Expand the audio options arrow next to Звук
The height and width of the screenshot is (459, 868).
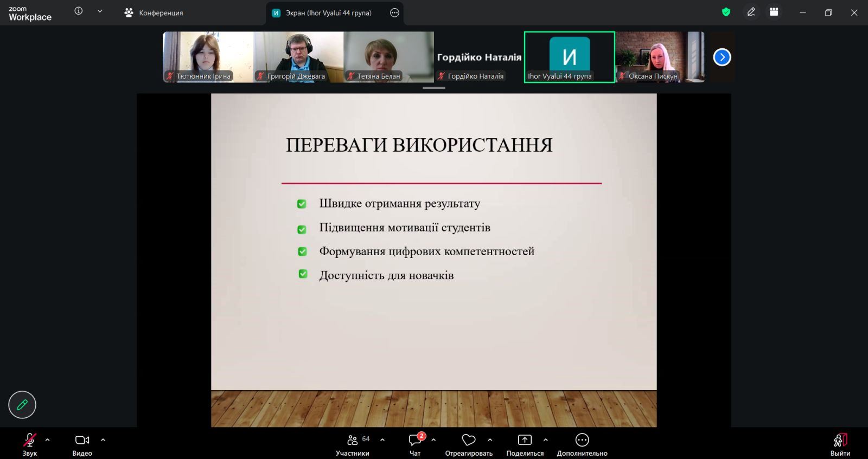point(48,440)
